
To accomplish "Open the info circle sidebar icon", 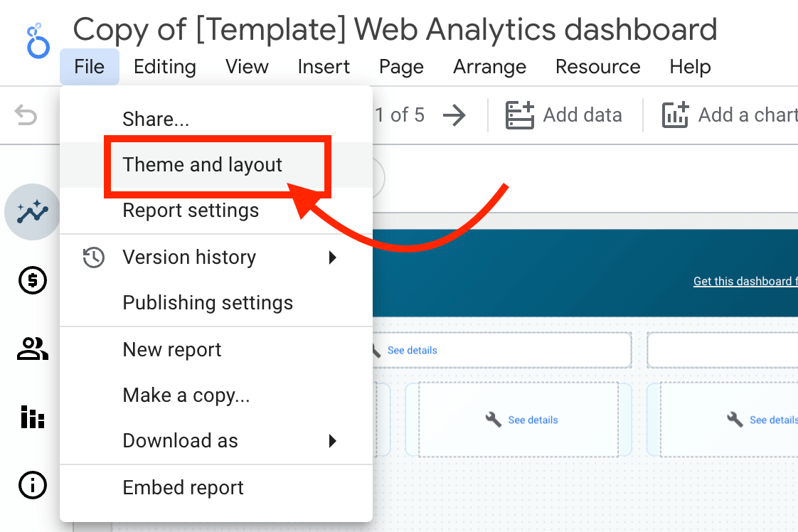I will click(x=33, y=485).
